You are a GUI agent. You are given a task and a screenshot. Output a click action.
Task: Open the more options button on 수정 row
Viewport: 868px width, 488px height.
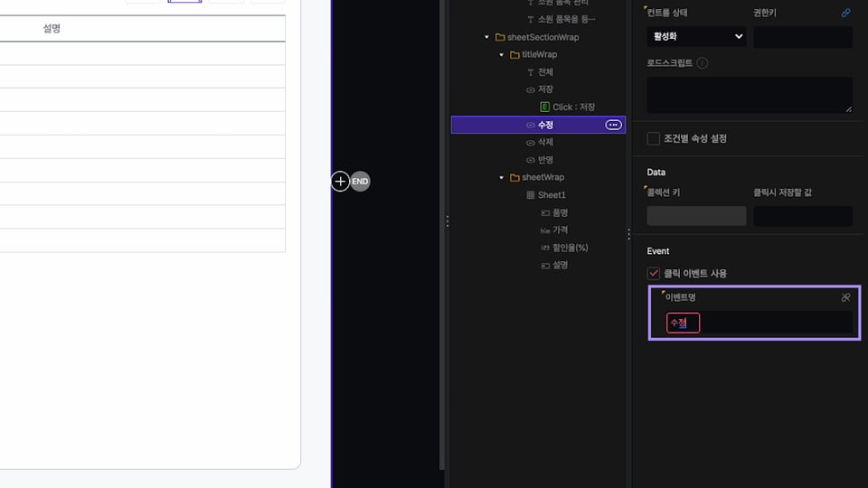click(613, 125)
